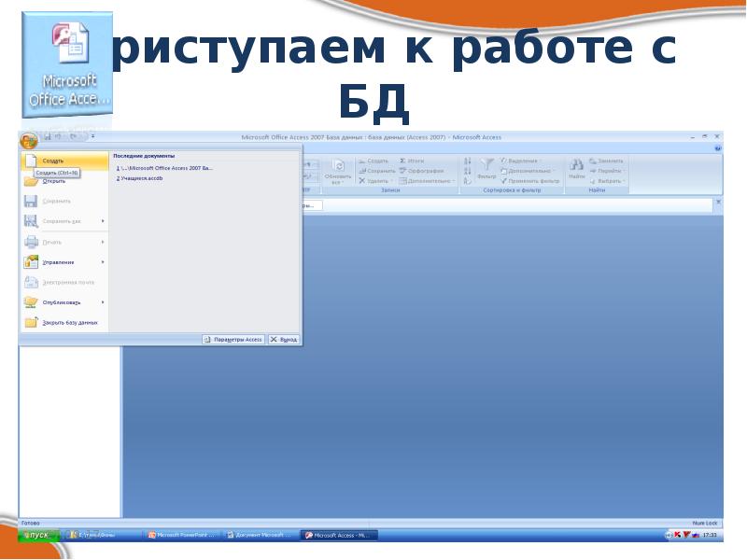Open the Выбрать dropdown

[608, 181]
